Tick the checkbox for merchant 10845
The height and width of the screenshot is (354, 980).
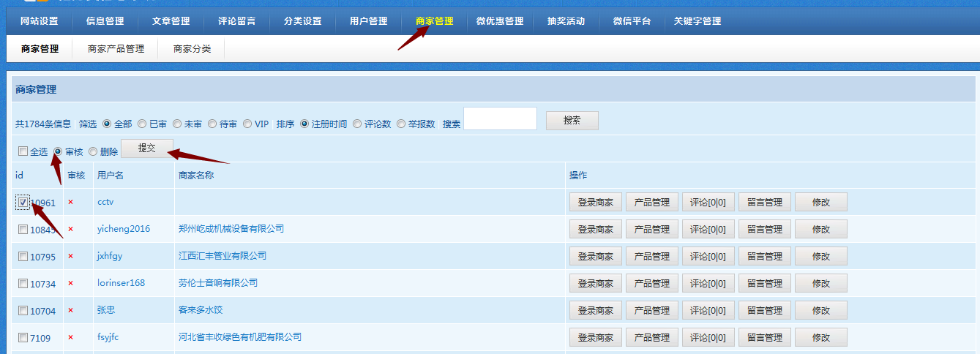[x=23, y=230]
